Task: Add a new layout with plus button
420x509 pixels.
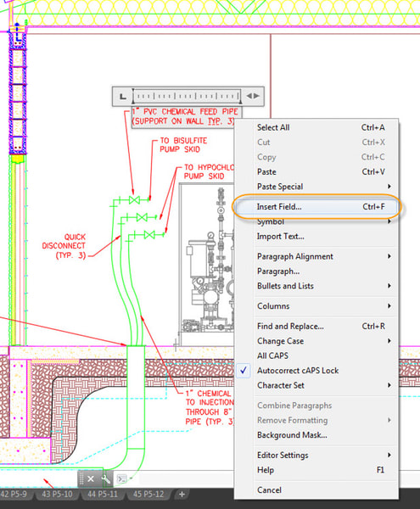Action: tap(182, 495)
